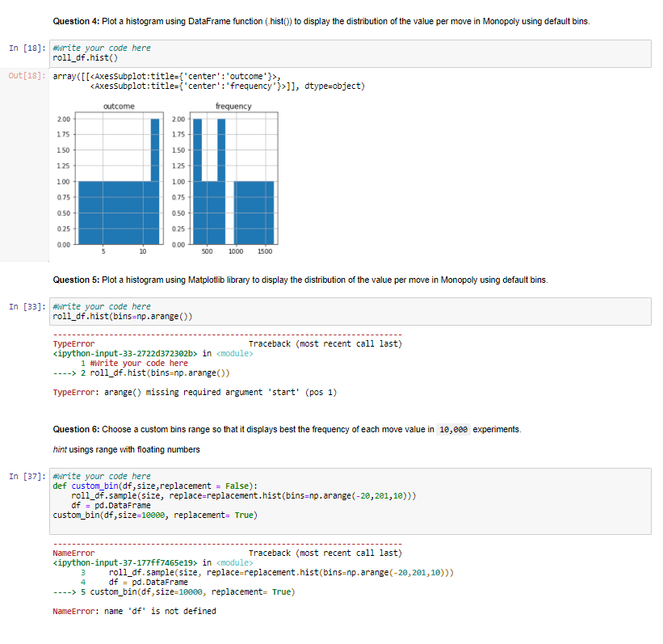This screenshot has width=663, height=644.
Task: Click the In [18] code cell input
Action: tap(350, 54)
